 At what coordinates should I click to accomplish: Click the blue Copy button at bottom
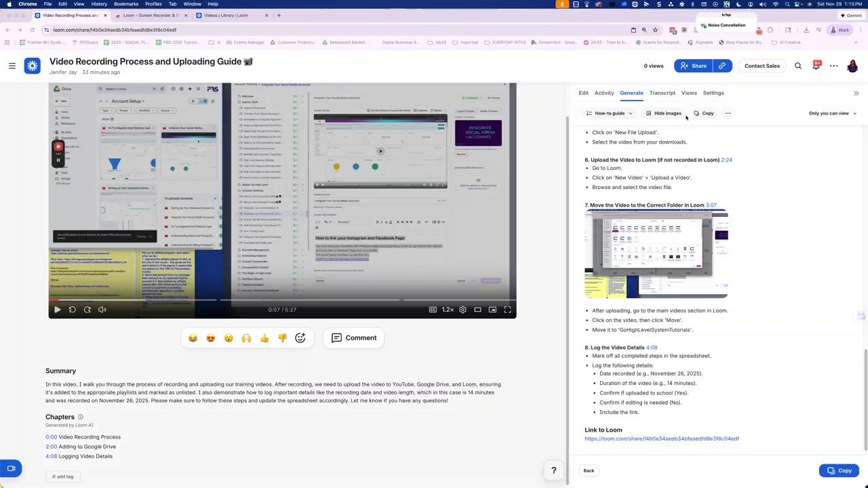coord(840,470)
